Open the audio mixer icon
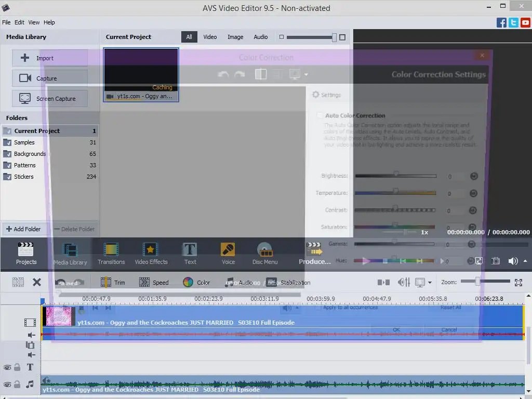The width and height of the screenshot is (532, 399). [404, 282]
